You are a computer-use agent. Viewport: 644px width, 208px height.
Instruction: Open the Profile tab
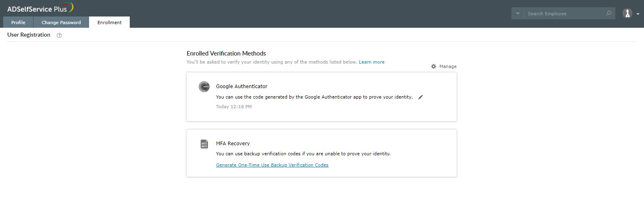[18, 23]
